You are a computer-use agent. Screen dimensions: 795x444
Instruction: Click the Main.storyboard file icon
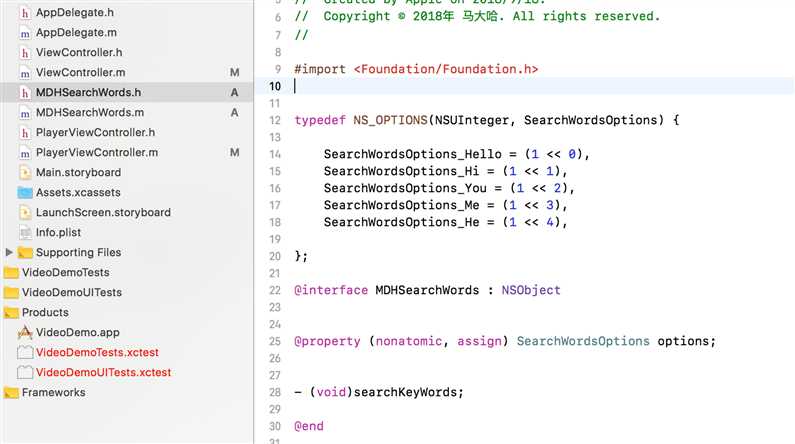pyautogui.click(x=24, y=173)
